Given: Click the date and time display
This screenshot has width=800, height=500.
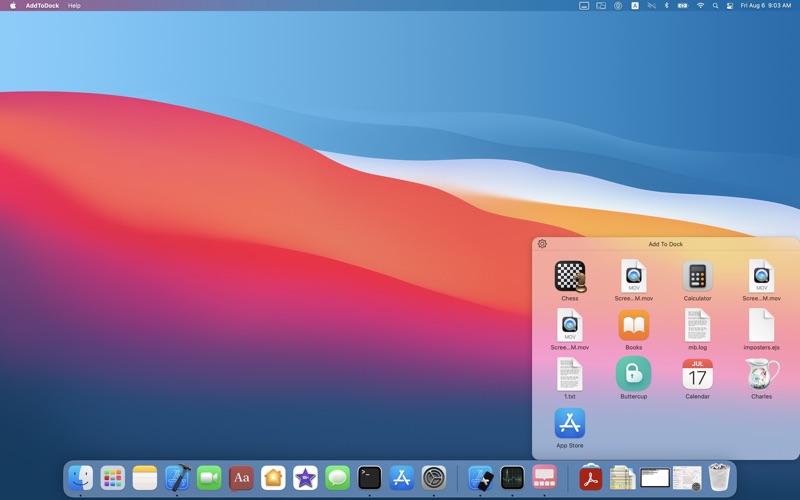Looking at the screenshot, I should (x=766, y=6).
